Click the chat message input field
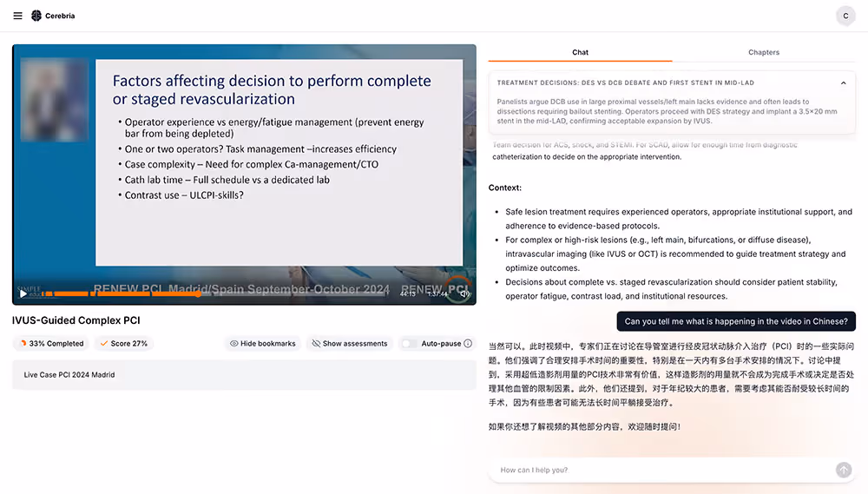Viewport: 868px width, 494px height. pos(664,470)
